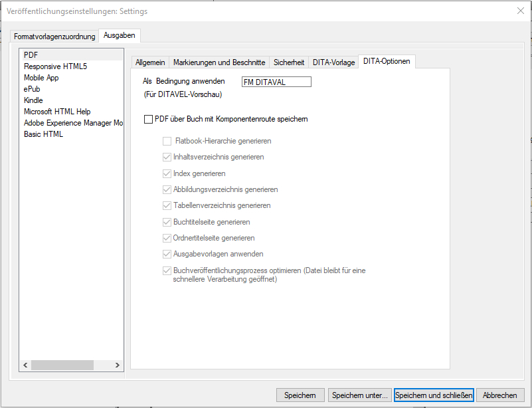This screenshot has width=532, height=408.
Task: Toggle Flatbook-Hierarchie generieren checkbox
Action: coord(167,141)
